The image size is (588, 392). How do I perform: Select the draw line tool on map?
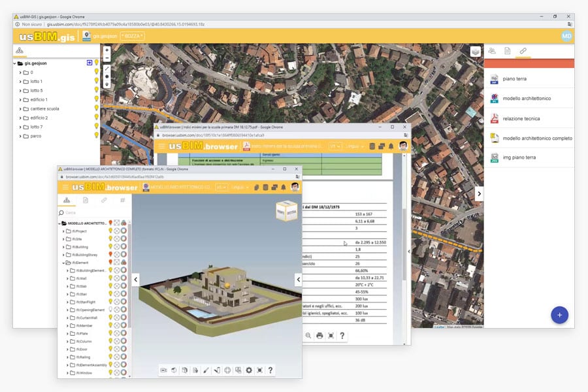107,69
